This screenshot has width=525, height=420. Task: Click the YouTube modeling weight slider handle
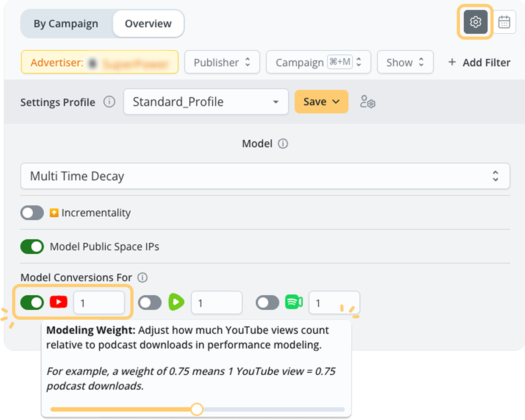pyautogui.click(x=197, y=409)
